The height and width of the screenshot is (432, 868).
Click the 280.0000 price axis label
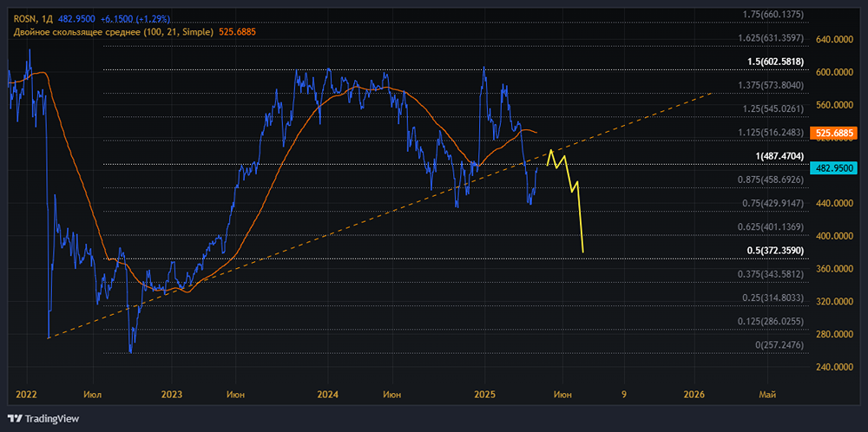point(835,334)
